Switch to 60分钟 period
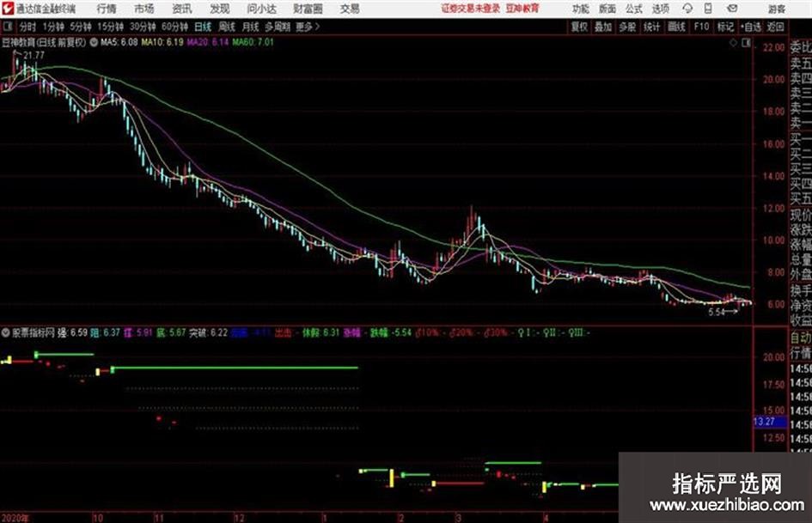This screenshot has height=523, width=812. 174,27
